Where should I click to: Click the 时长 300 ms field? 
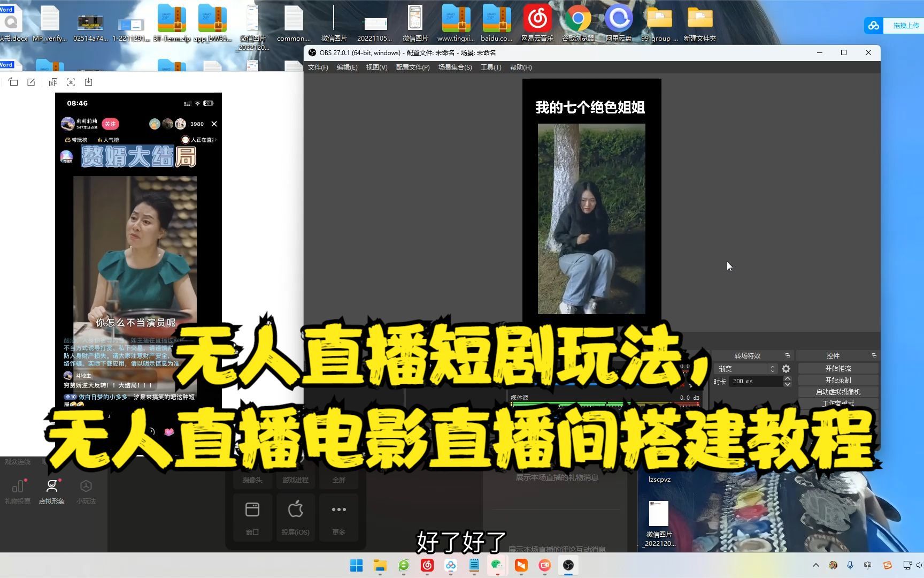(756, 381)
